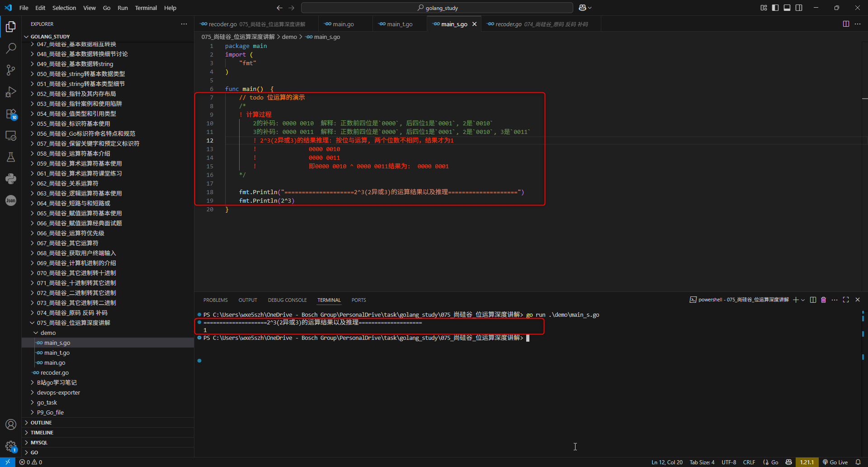Viewport: 868px width, 467px height.
Task: Open Go version 1.21.1 status item
Action: click(807, 462)
